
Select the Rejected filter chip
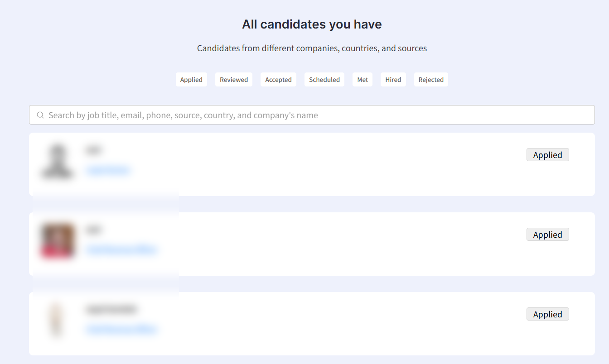pos(431,80)
